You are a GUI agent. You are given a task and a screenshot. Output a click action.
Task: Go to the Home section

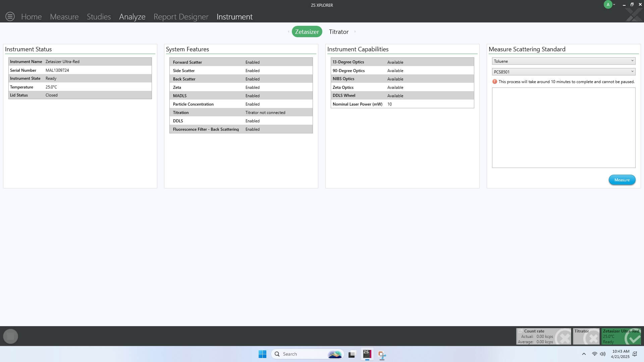pyautogui.click(x=32, y=17)
